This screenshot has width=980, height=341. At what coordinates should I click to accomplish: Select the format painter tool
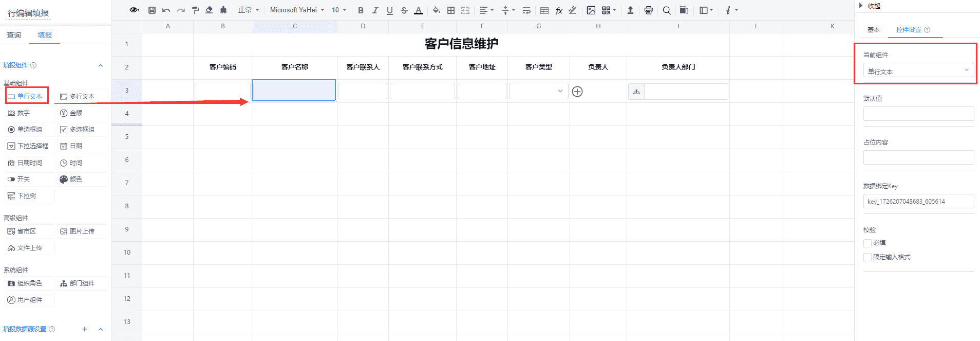[195, 10]
